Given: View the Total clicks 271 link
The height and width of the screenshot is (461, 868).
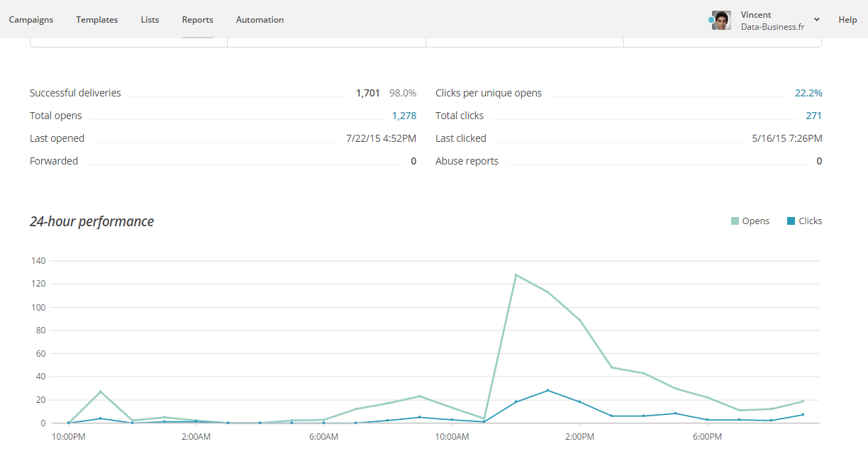Looking at the screenshot, I should 813,116.
